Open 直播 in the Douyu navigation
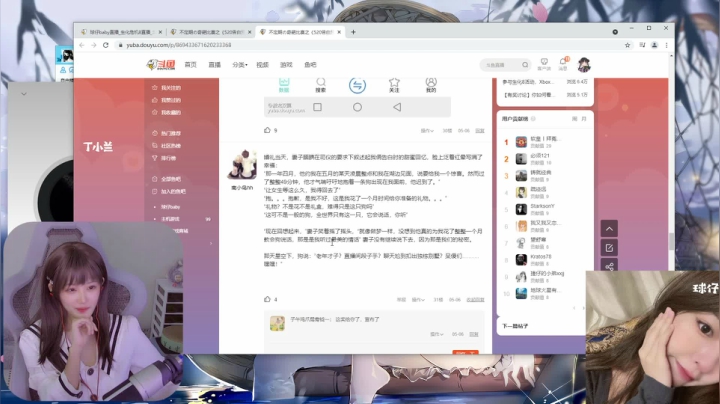 click(214, 65)
